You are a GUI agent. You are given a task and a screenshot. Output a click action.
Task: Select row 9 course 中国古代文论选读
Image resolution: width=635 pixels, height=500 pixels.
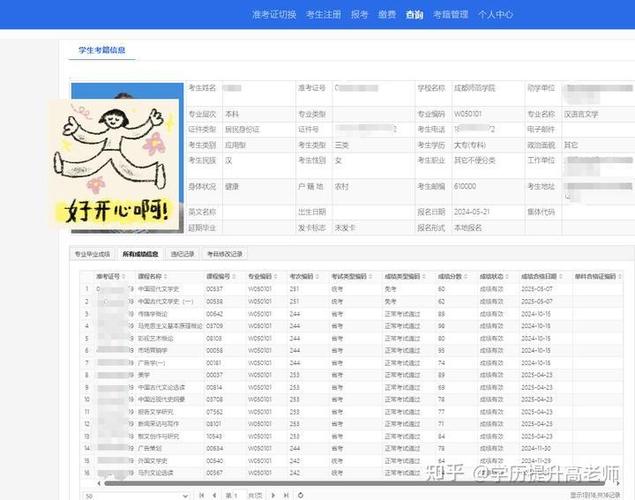click(161, 387)
